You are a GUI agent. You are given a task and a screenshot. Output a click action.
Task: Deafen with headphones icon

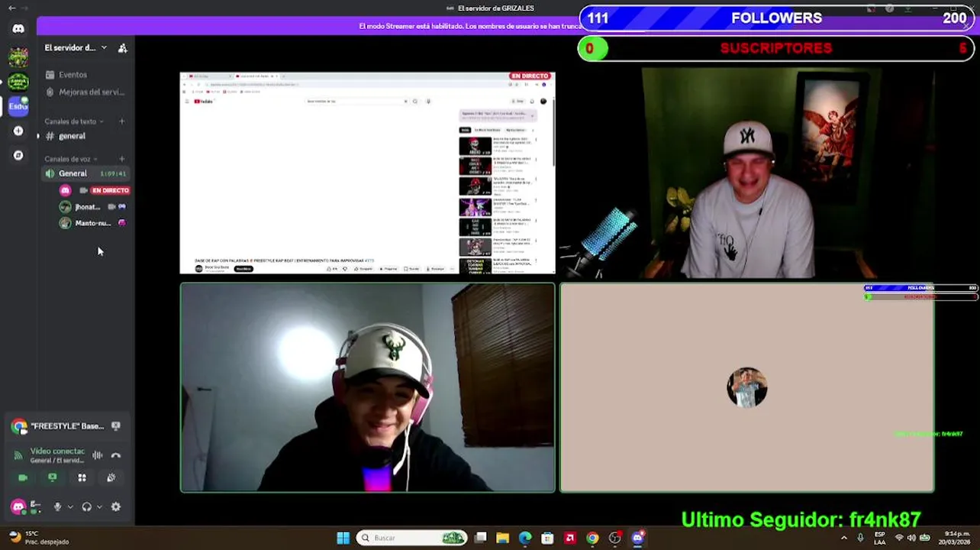pos(86,506)
